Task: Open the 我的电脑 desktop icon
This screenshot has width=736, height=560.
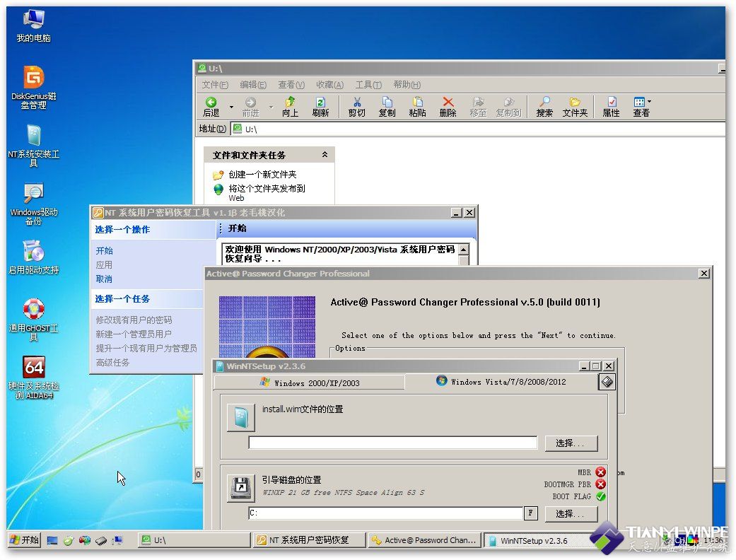Action: click(x=33, y=25)
